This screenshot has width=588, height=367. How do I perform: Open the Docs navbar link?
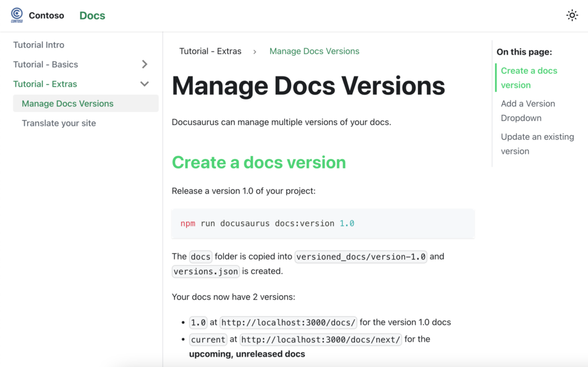click(92, 16)
